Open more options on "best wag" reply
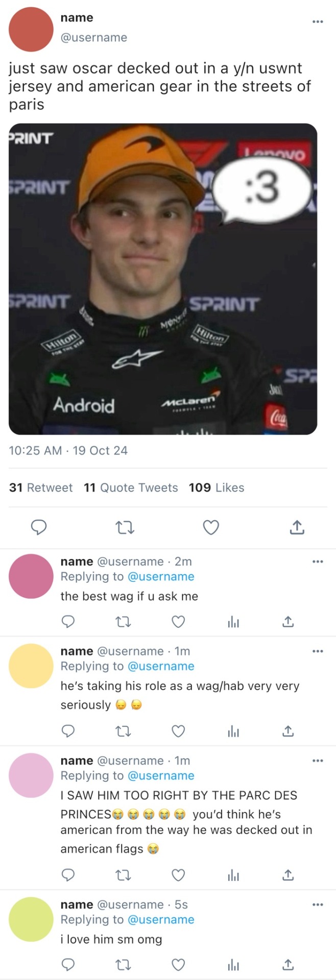 tap(318, 561)
